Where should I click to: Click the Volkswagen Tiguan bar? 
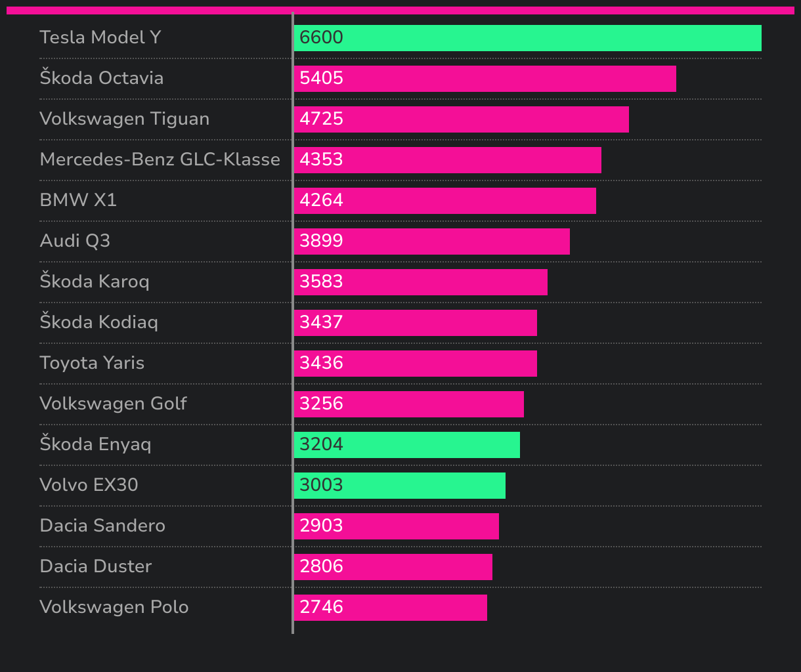point(462,119)
